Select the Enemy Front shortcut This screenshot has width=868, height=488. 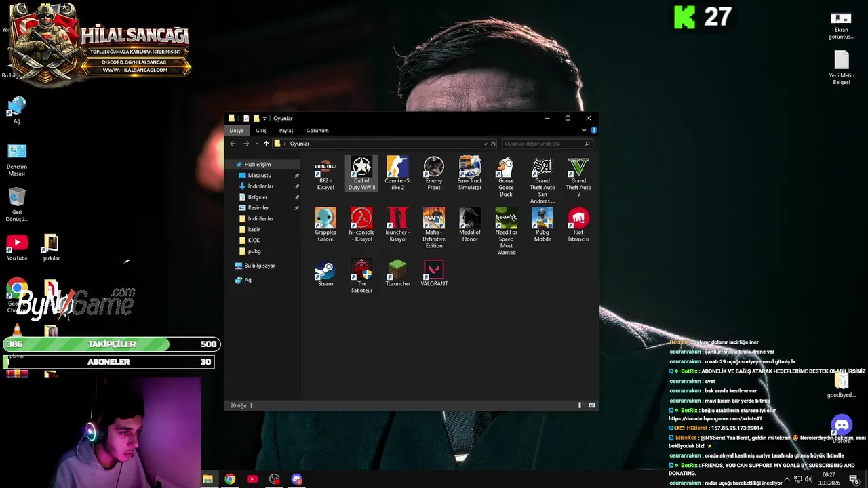434,174
